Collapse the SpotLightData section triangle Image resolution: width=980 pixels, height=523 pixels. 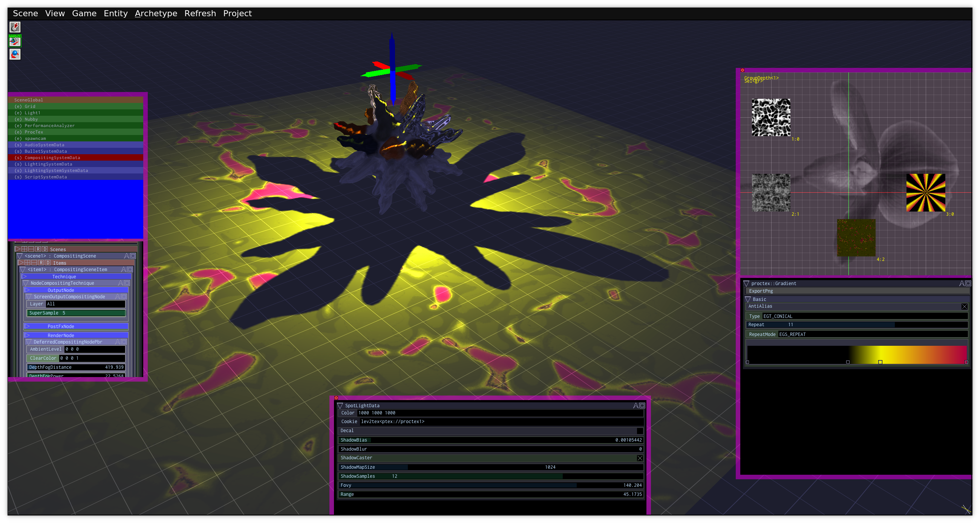click(x=340, y=405)
